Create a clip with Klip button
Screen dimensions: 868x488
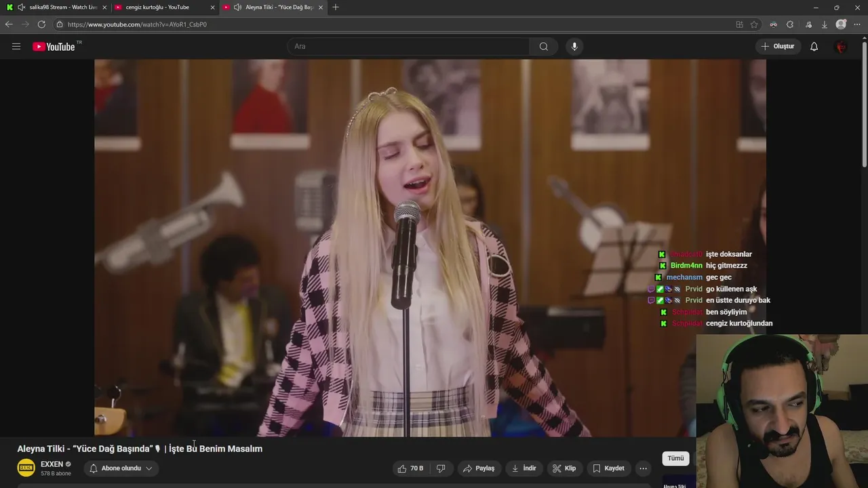click(x=564, y=468)
